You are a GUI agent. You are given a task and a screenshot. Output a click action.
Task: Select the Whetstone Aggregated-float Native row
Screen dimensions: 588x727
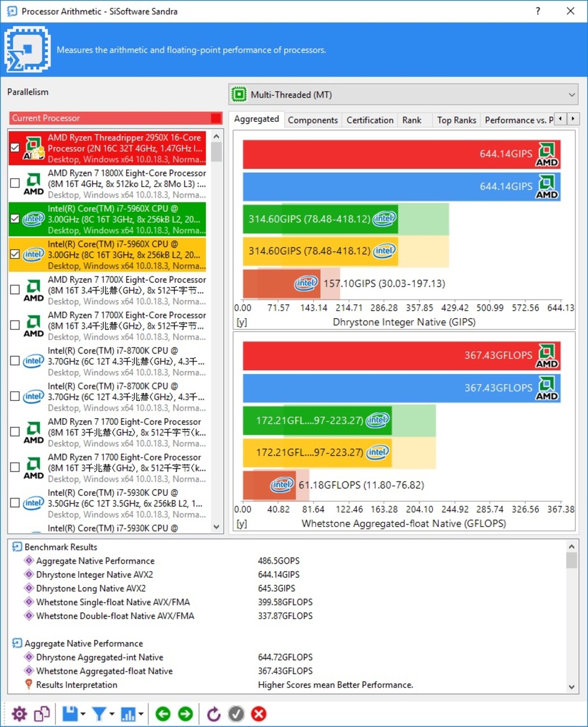coord(104,671)
